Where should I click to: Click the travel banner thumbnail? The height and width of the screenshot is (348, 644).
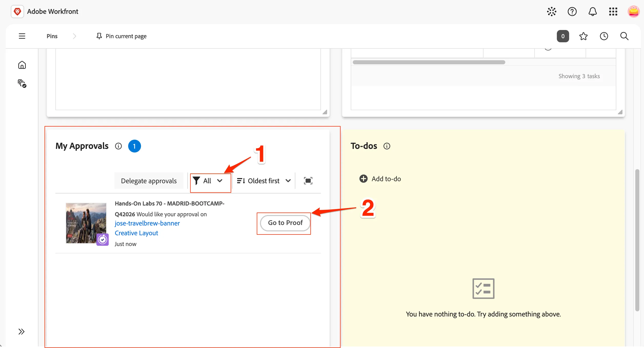point(86,223)
